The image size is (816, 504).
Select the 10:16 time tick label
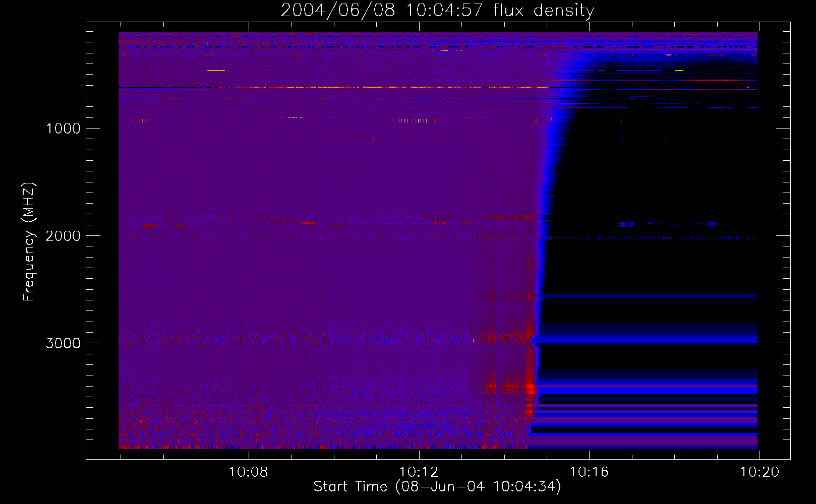(x=589, y=472)
